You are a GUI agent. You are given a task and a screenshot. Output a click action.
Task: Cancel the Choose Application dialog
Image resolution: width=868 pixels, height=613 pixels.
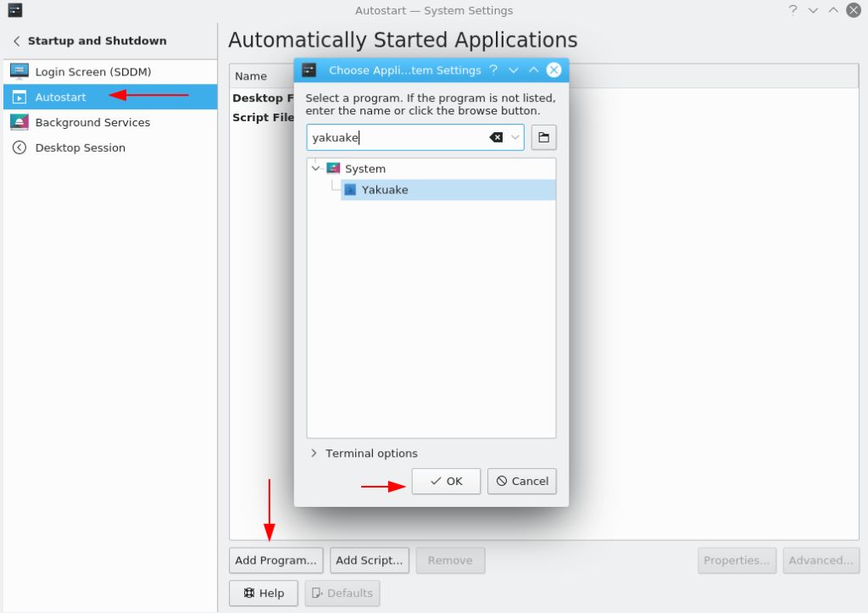point(521,482)
